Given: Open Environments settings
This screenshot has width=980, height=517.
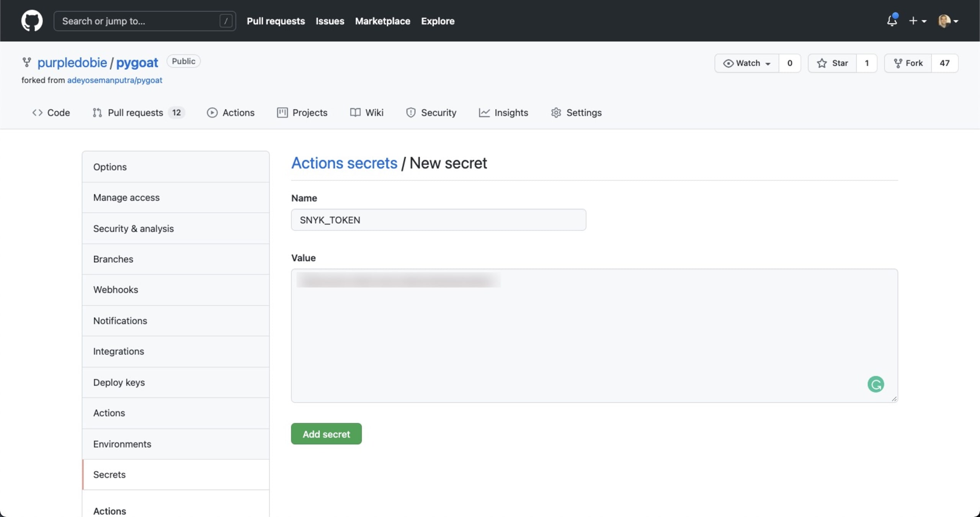Looking at the screenshot, I should click(x=176, y=444).
